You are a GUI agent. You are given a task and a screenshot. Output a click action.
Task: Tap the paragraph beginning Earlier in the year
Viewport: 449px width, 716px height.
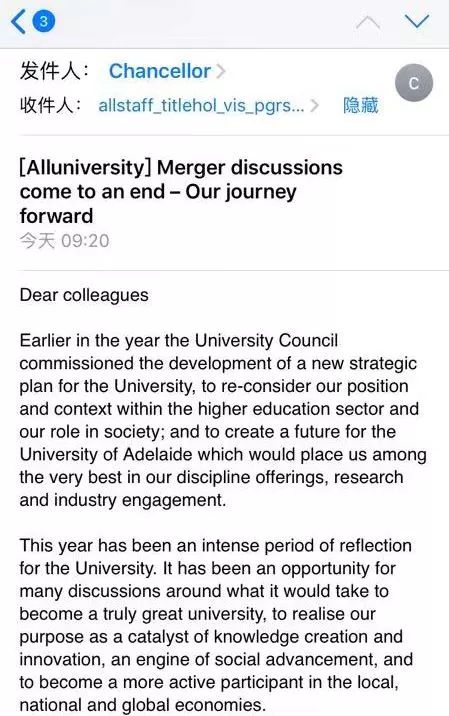click(x=223, y=420)
